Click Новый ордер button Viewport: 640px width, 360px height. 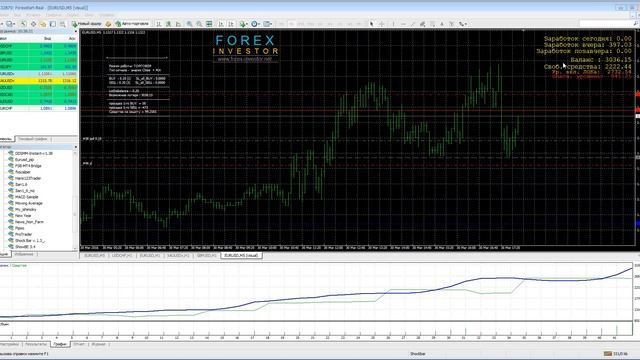coord(86,24)
